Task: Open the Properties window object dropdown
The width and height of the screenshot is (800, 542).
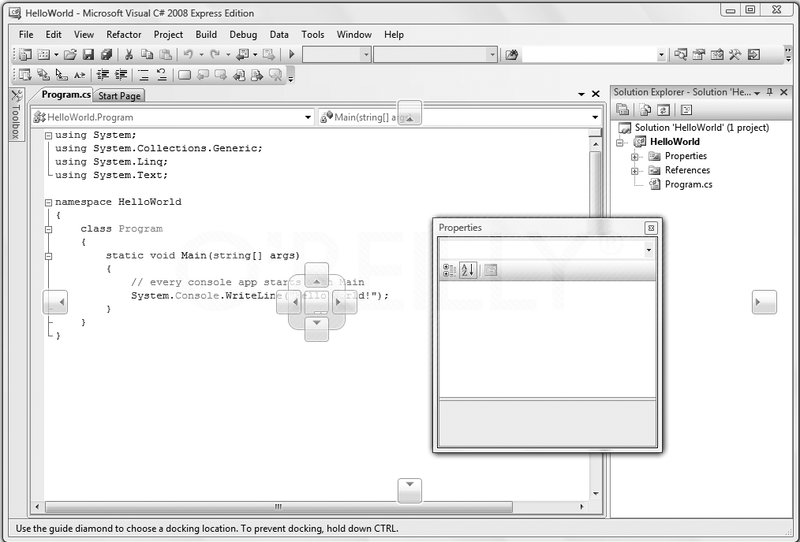Action: (648, 250)
